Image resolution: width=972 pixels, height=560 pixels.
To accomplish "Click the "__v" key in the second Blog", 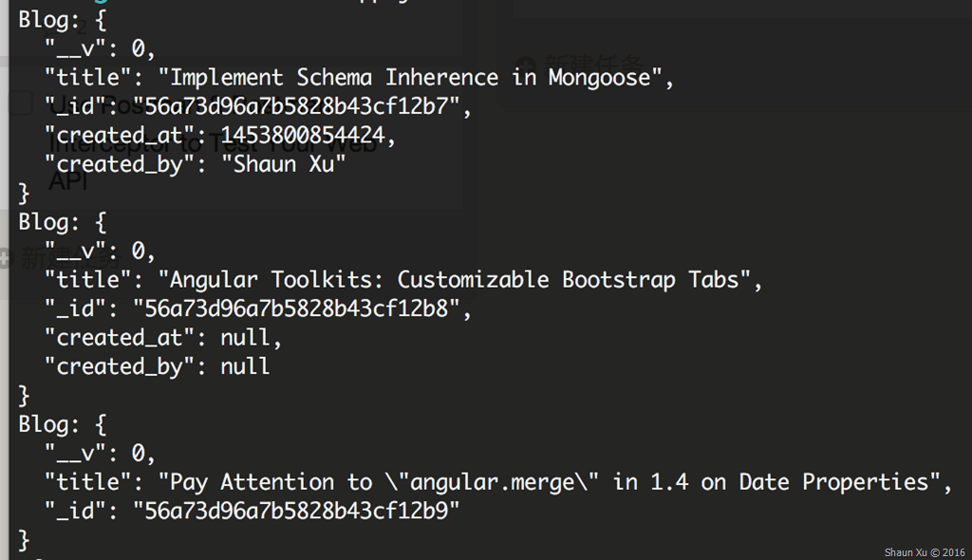I will pos(80,252).
